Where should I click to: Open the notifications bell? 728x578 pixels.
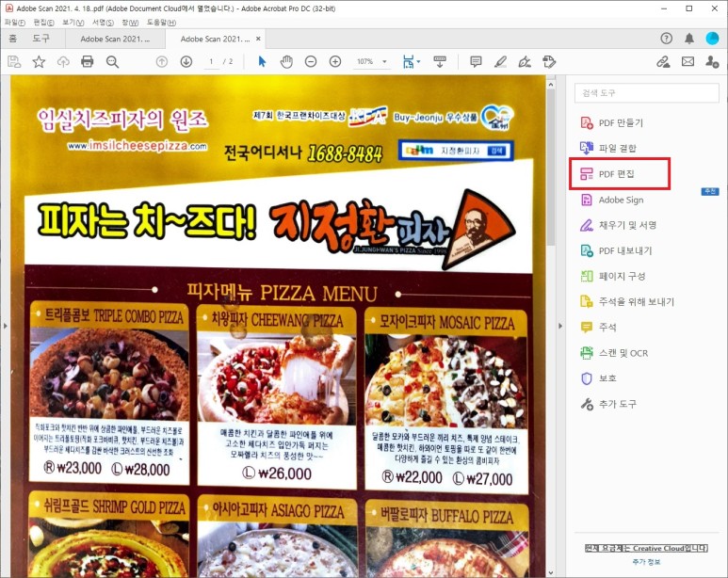pos(689,39)
